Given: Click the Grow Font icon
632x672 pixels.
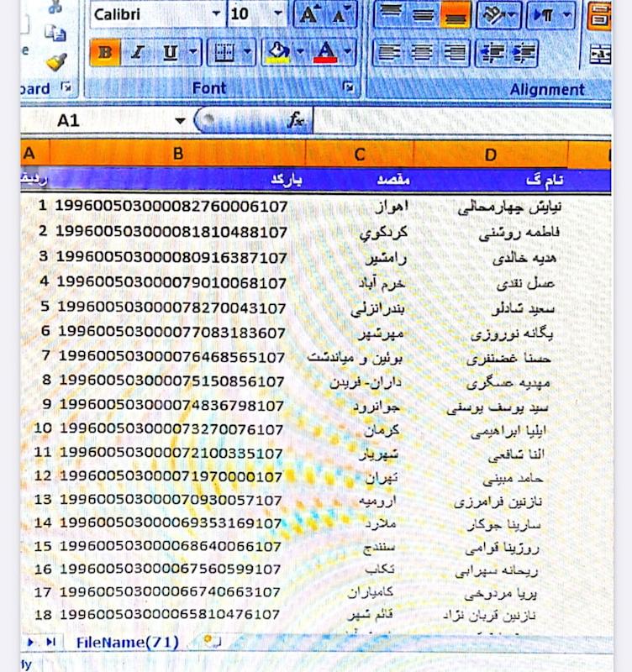Looking at the screenshot, I should 308,14.
